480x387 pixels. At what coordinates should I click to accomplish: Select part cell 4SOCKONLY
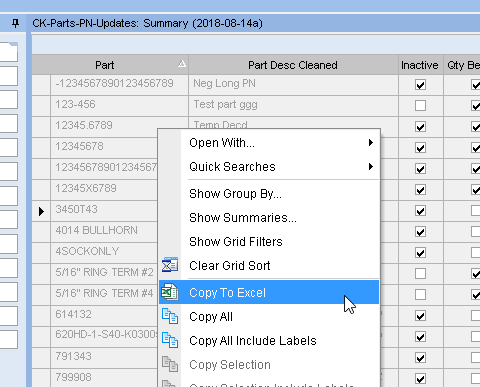(104, 253)
